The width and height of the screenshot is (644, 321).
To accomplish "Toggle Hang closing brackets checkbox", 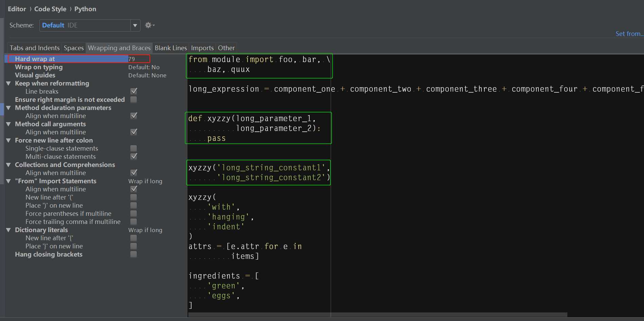I will tap(134, 254).
